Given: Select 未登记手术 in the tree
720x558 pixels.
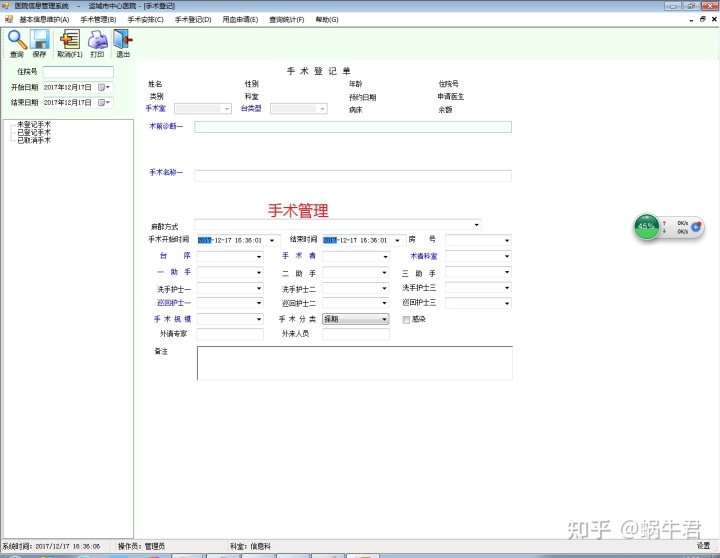Looking at the screenshot, I should 34,124.
